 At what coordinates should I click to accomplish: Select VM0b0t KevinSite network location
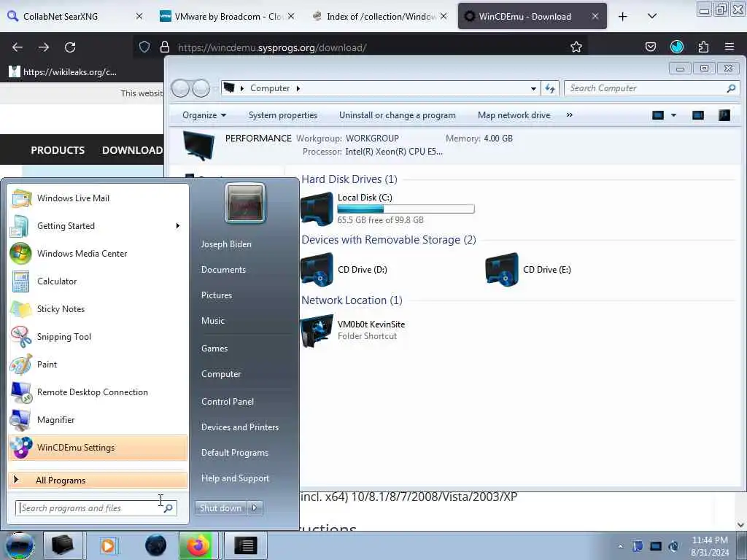(x=353, y=330)
